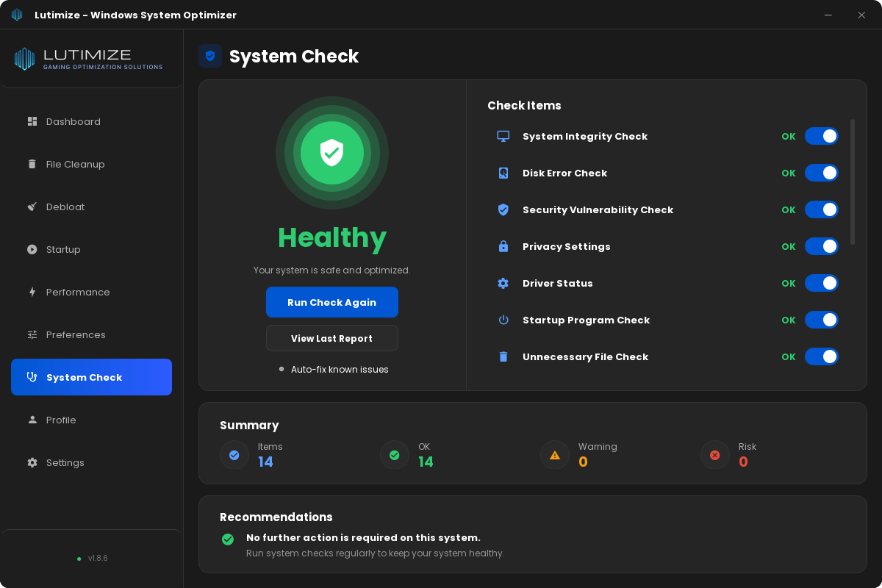Click the v1.8.6 version label

coord(98,558)
